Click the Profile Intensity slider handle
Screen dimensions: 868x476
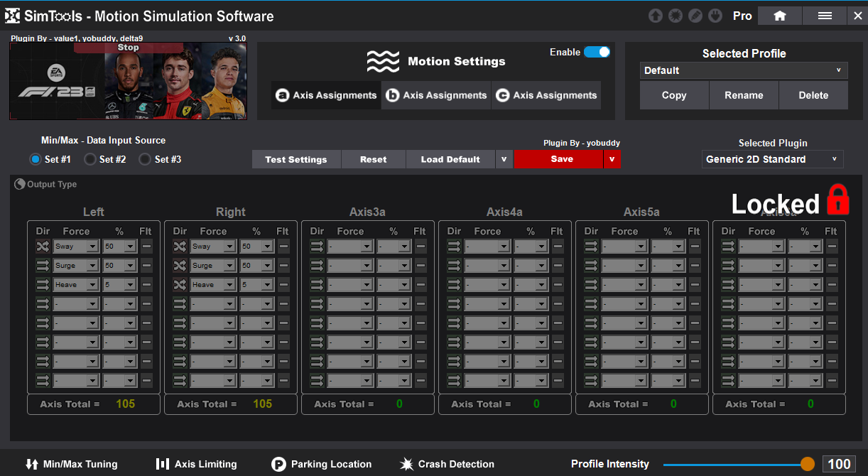808,464
